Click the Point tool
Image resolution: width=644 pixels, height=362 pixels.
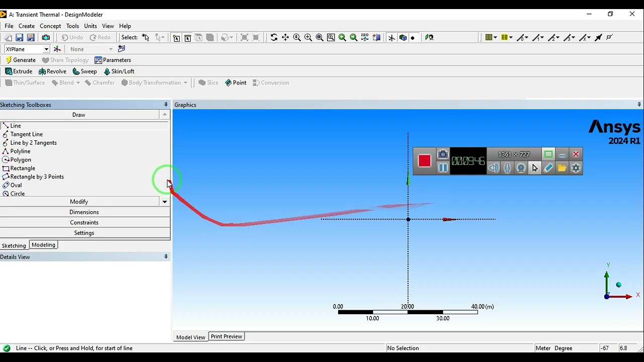point(235,83)
